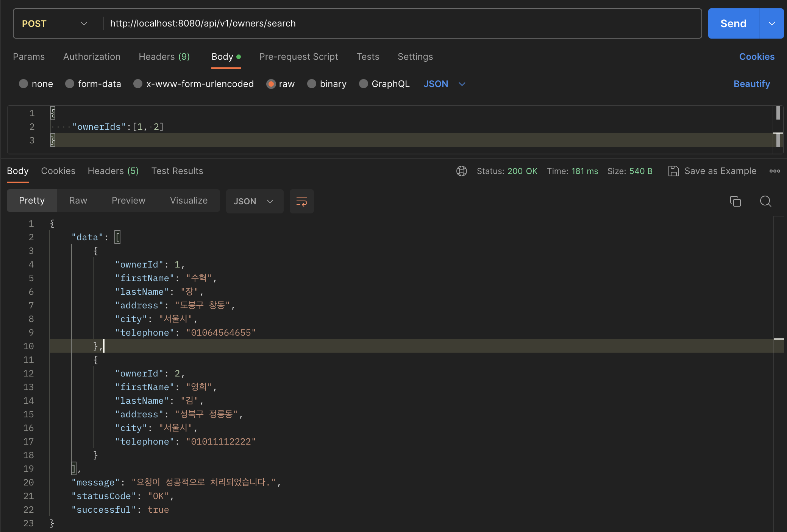Switch to the Pre-request Script tab

click(298, 57)
